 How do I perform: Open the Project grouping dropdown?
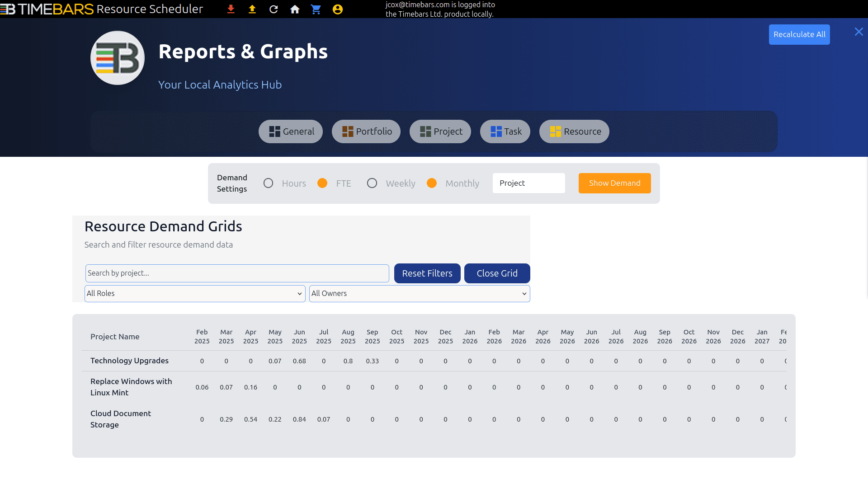coord(529,183)
